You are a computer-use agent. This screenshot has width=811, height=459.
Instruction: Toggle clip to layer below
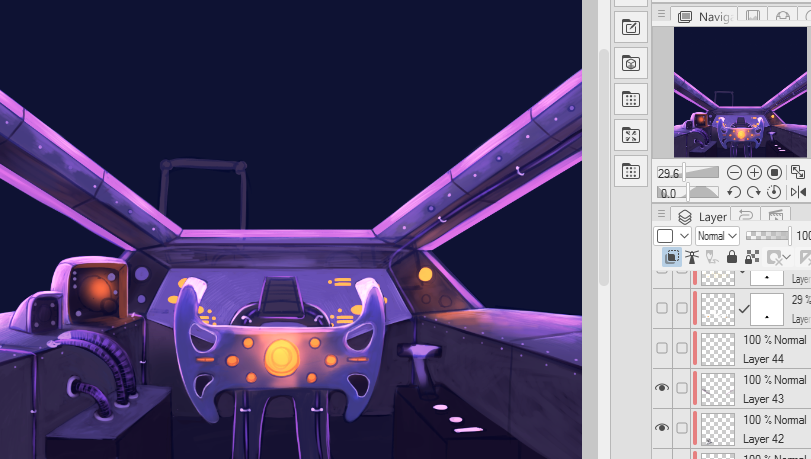tap(672, 257)
